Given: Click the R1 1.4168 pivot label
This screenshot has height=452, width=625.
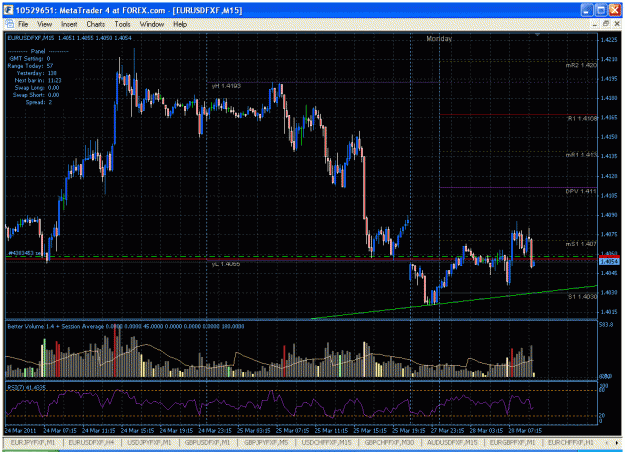Looking at the screenshot, I should [582, 118].
